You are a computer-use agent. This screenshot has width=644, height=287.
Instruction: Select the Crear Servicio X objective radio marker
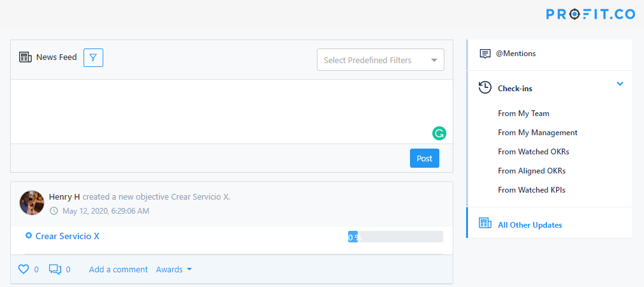click(x=28, y=236)
